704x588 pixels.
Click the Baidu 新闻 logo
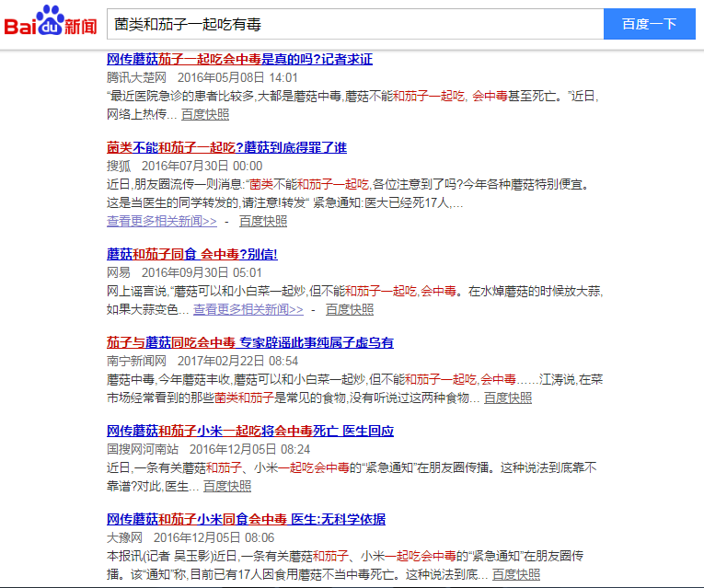[51, 23]
